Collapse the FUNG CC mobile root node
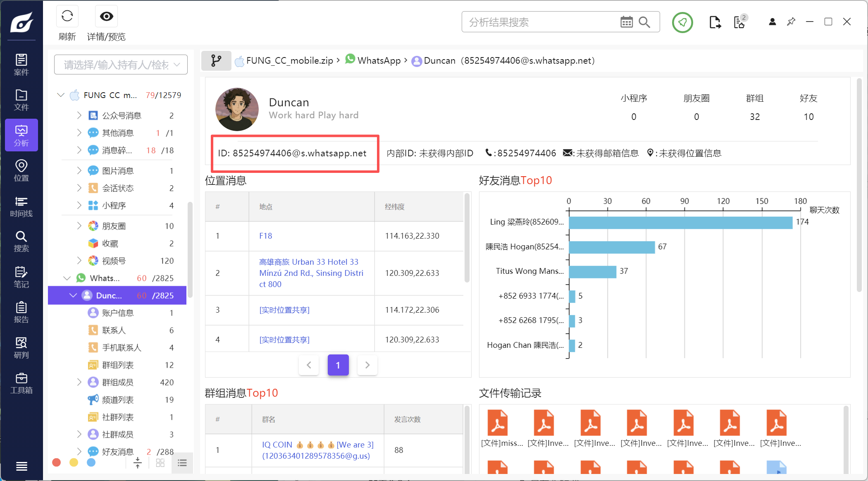The width and height of the screenshot is (868, 481). 61,95
